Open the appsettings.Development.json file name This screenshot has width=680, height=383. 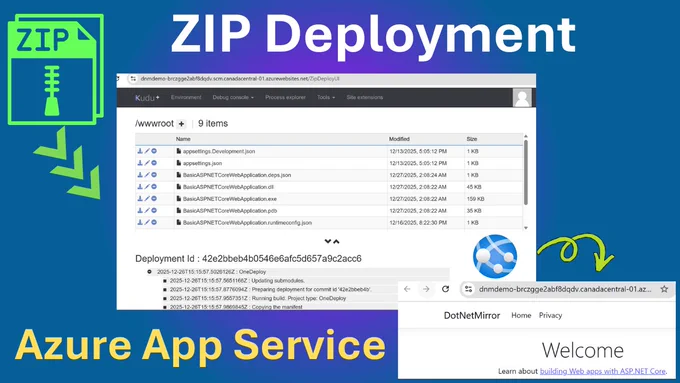tap(219, 151)
